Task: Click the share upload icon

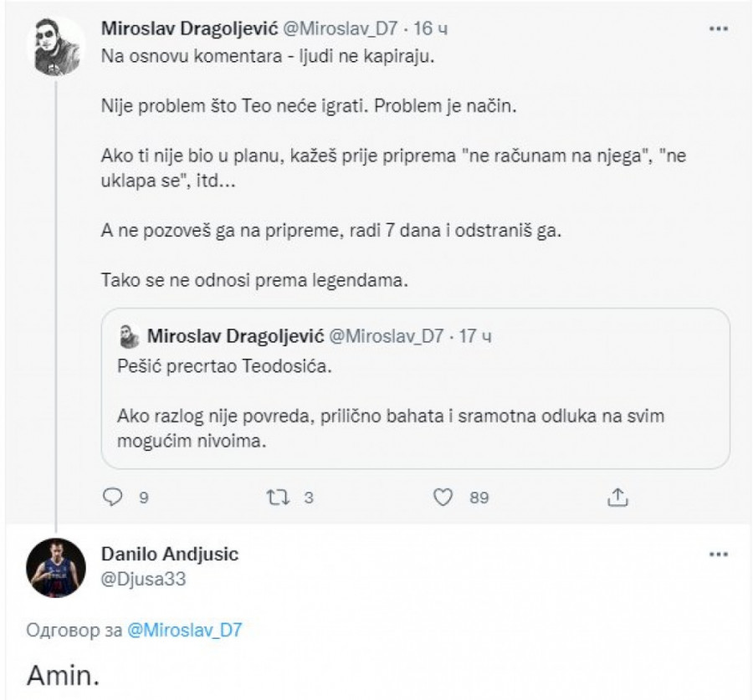Action: 616,497
